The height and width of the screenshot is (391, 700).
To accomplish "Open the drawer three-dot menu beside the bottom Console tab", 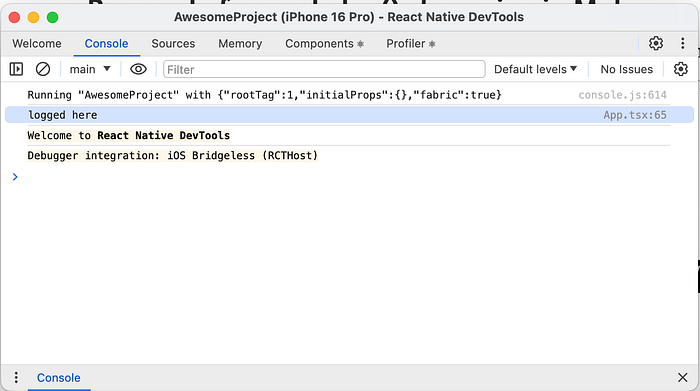I will click(16, 378).
